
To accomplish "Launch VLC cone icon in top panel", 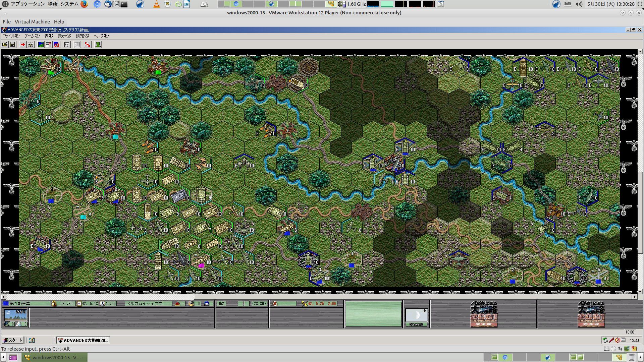I will coord(156,4).
